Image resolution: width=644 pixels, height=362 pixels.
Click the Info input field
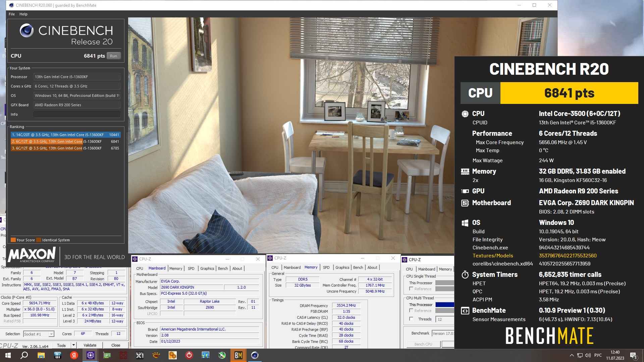click(x=77, y=114)
